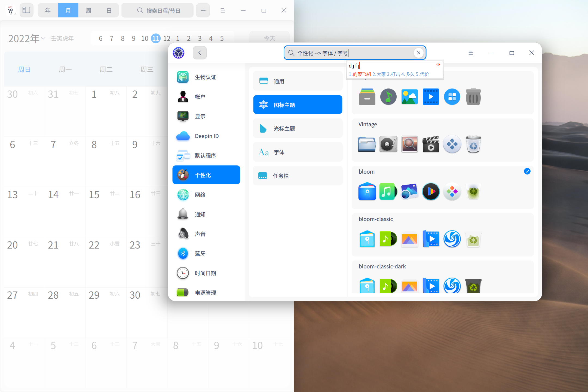Click the Today (今天) button

pyautogui.click(x=269, y=38)
